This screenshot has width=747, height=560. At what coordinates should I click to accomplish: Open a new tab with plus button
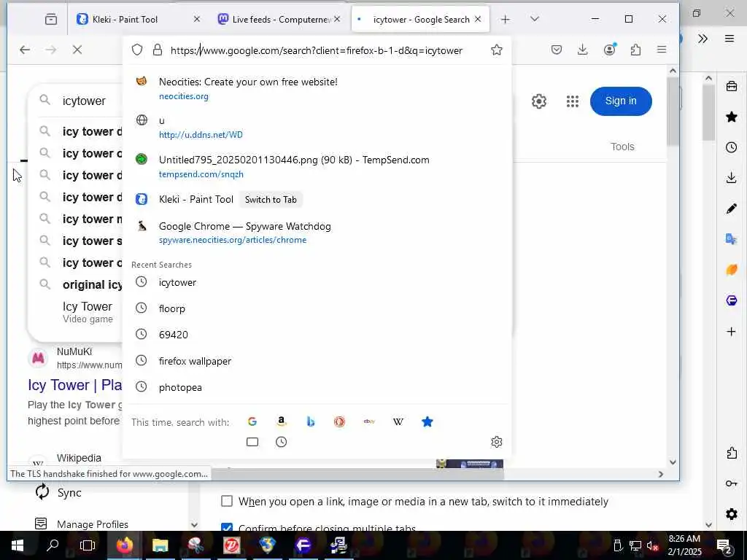(x=505, y=19)
